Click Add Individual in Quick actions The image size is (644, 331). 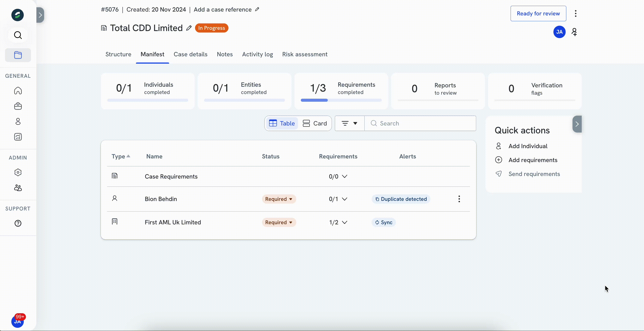tap(528, 146)
